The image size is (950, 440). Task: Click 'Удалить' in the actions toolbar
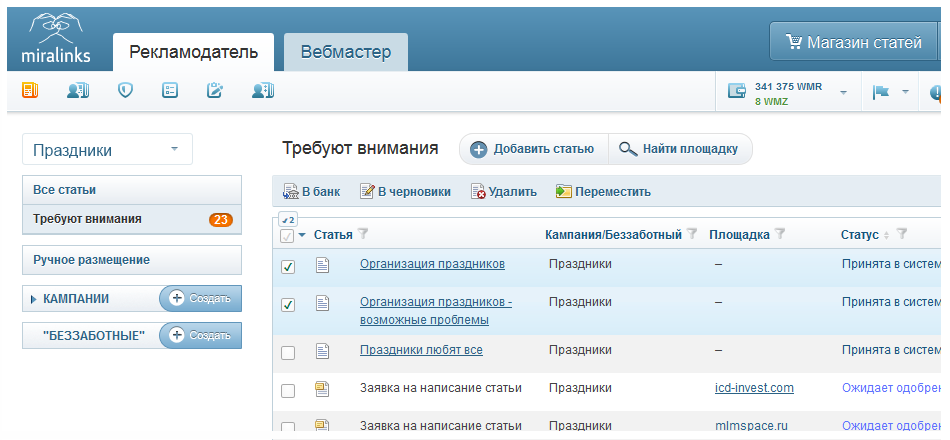click(x=504, y=192)
